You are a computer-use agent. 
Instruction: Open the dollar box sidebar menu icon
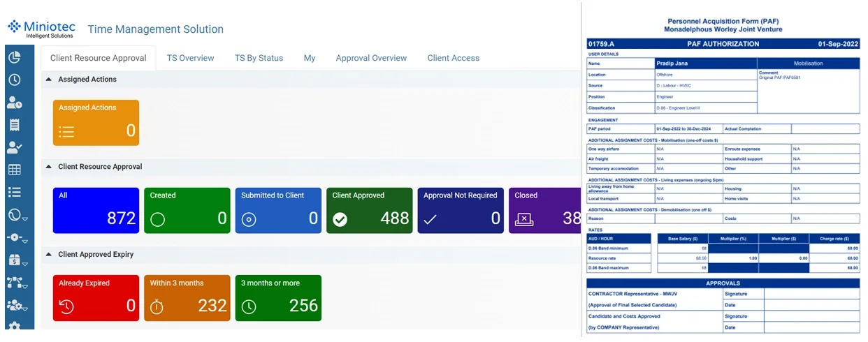(x=17, y=260)
